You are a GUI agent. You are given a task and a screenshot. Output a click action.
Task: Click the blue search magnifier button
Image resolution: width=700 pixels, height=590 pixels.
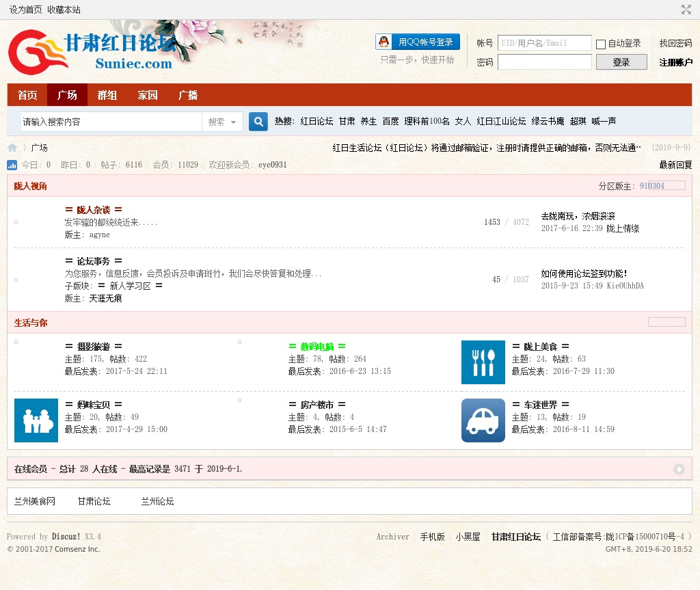click(258, 122)
